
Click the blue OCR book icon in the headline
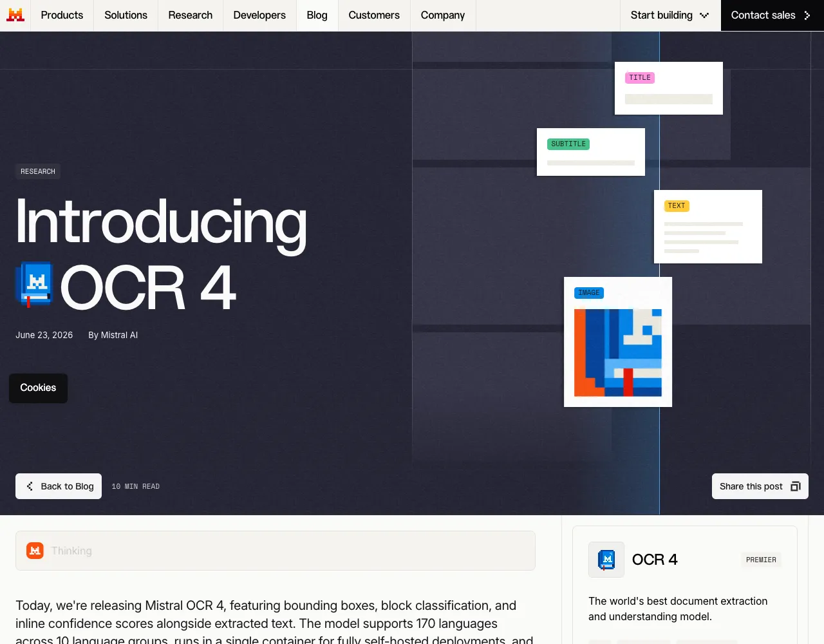tap(33, 284)
